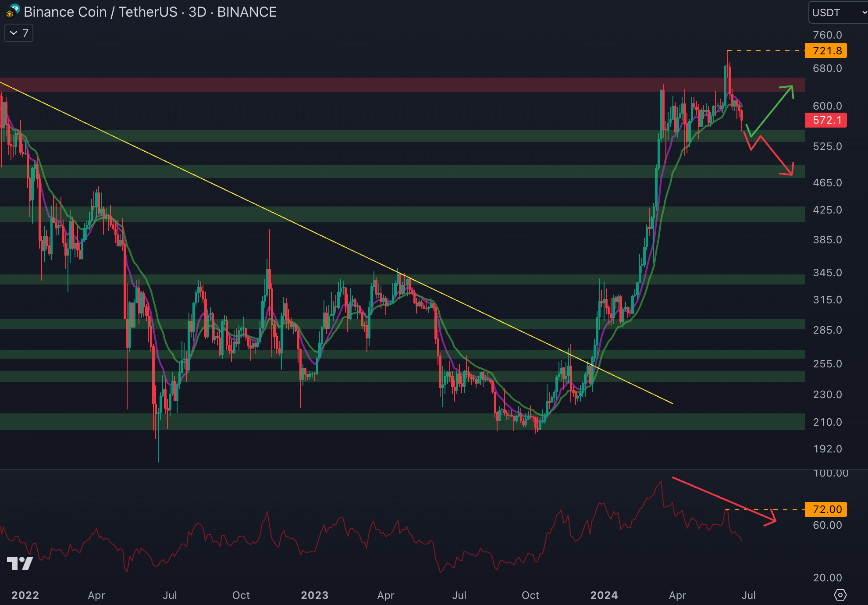Viewport: 868px width, 605px height.
Task: Click the 2023 label on time axis
Action: click(314, 595)
